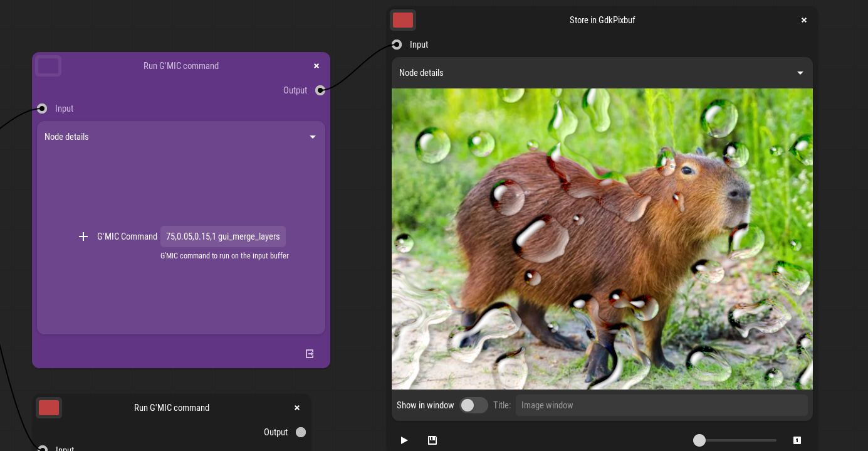
Task: Click the export icon in the purple node
Action: coord(310,354)
